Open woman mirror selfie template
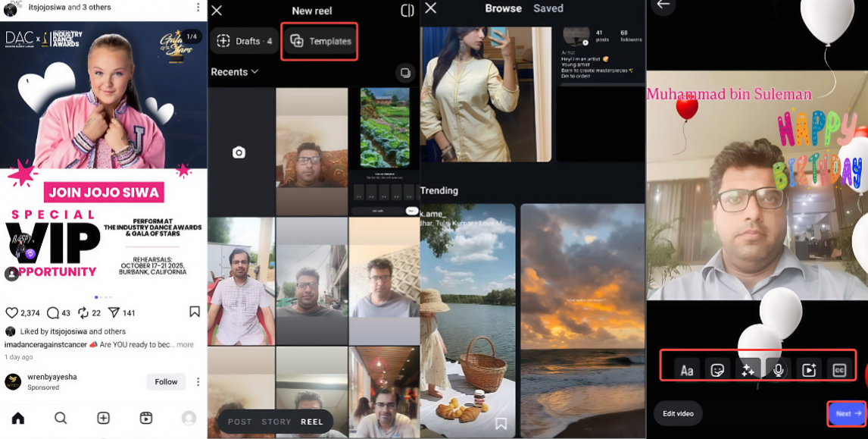868x439 pixels. point(486,94)
